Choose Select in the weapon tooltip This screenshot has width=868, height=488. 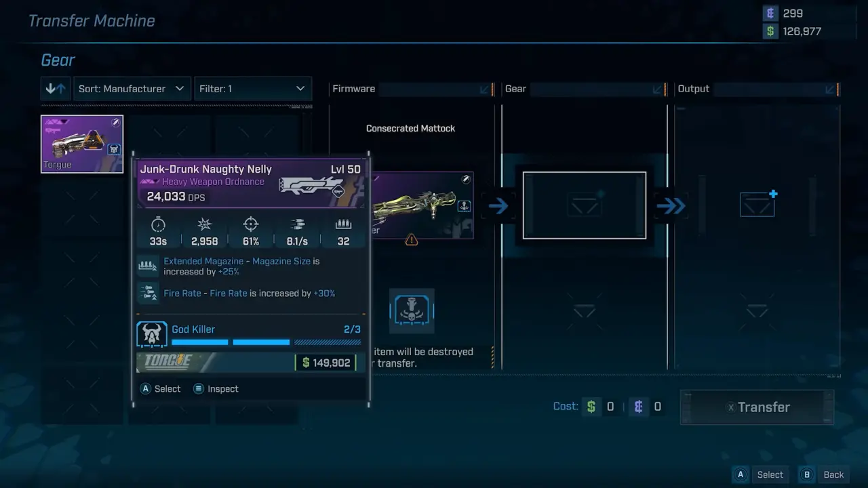(x=160, y=389)
